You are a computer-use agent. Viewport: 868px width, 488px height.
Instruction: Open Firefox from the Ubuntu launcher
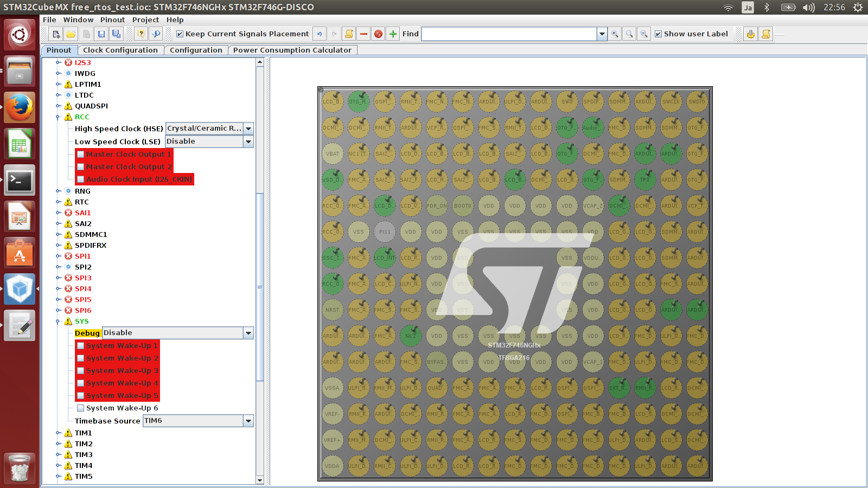click(20, 107)
